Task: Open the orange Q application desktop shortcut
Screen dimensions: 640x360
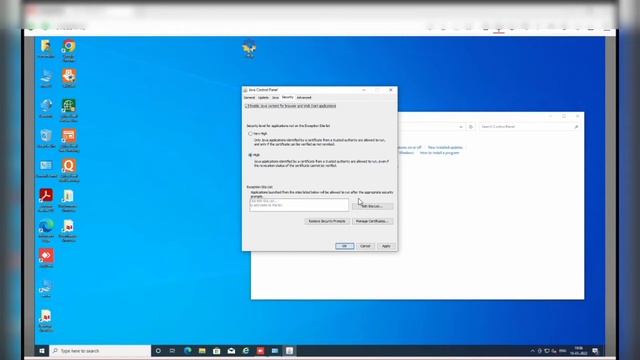Action: [x=69, y=169]
